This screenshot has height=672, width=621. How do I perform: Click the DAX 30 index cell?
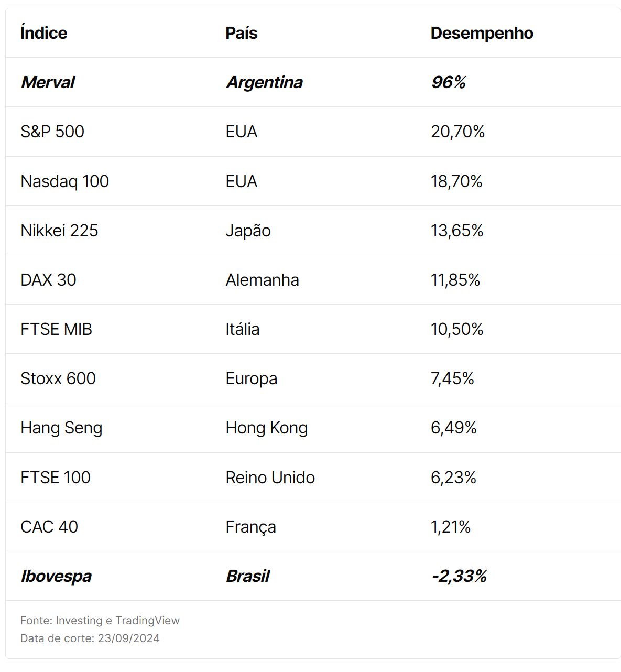click(x=48, y=280)
